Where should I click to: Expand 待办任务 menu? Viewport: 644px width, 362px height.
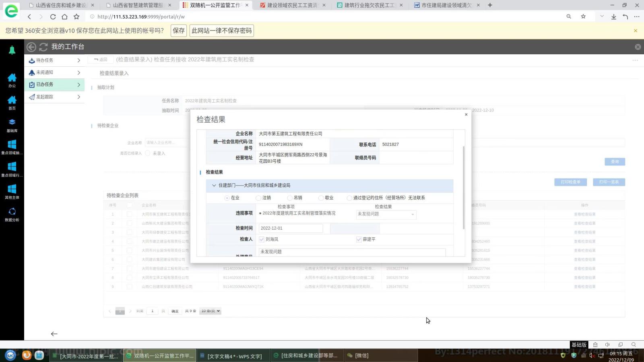point(54,60)
